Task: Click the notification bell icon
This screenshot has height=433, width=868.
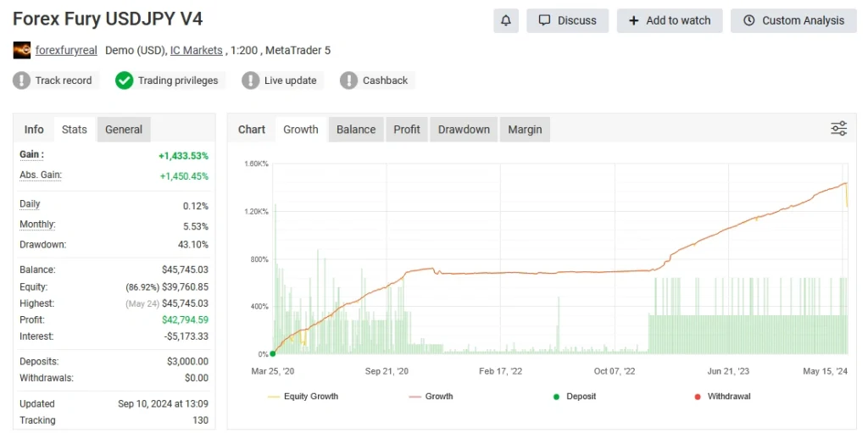Action: (506, 20)
